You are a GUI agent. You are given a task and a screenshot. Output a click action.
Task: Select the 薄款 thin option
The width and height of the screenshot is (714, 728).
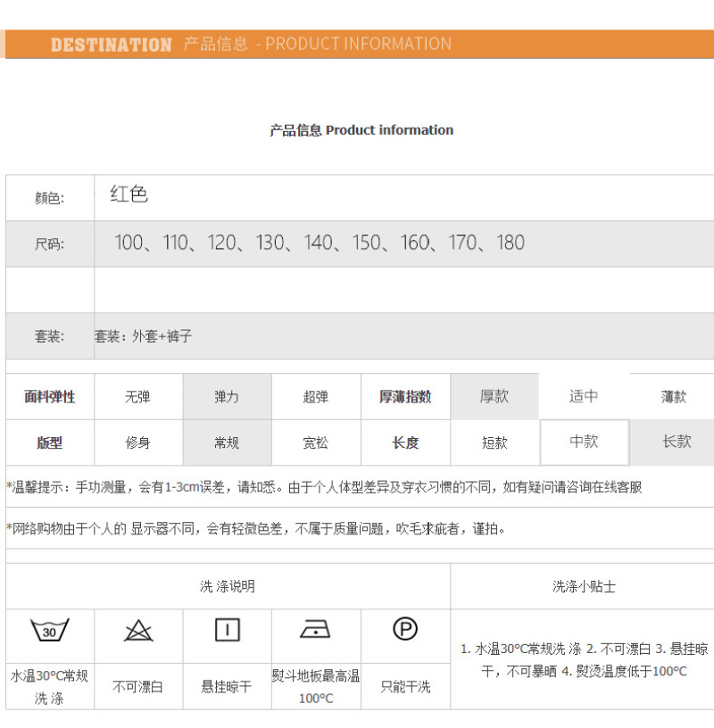pyautogui.click(x=674, y=396)
